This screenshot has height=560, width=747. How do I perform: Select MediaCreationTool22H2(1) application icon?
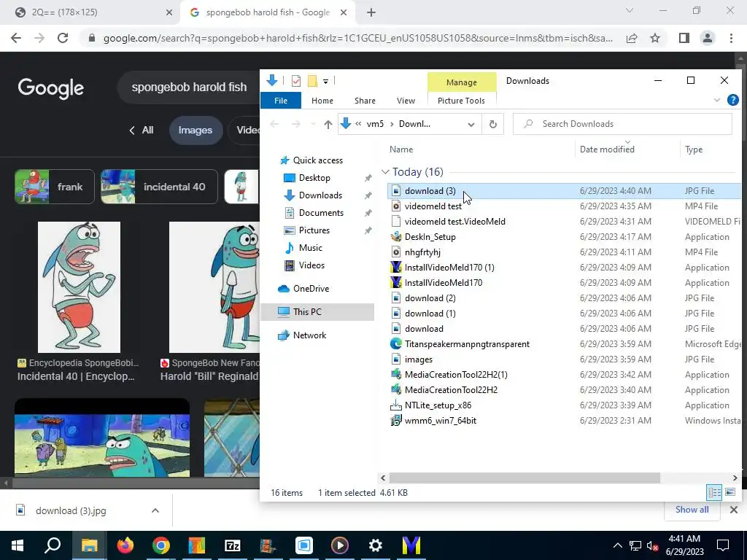396,374
